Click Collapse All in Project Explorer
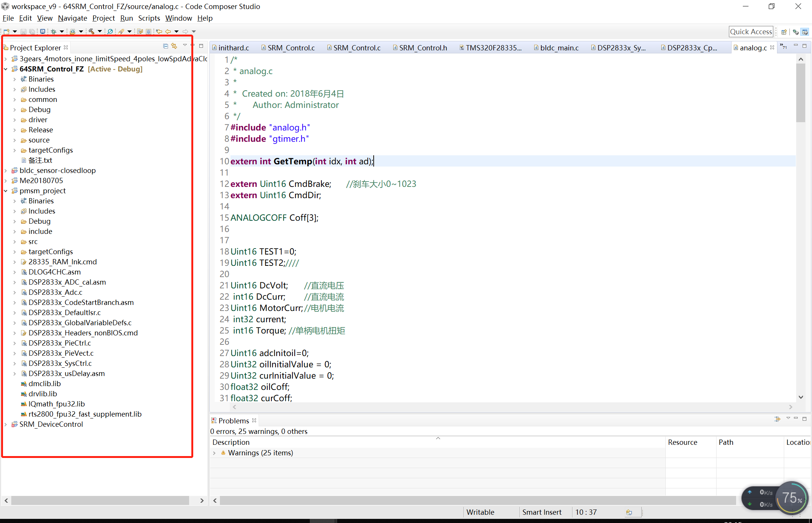 point(165,46)
